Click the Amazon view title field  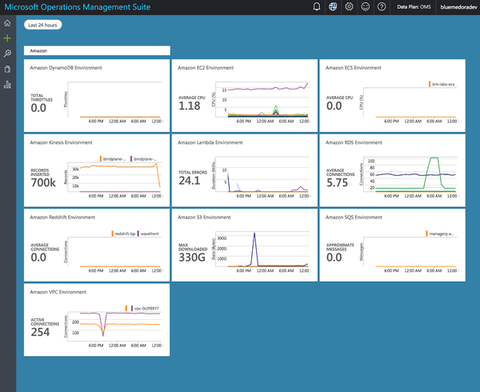97,51
